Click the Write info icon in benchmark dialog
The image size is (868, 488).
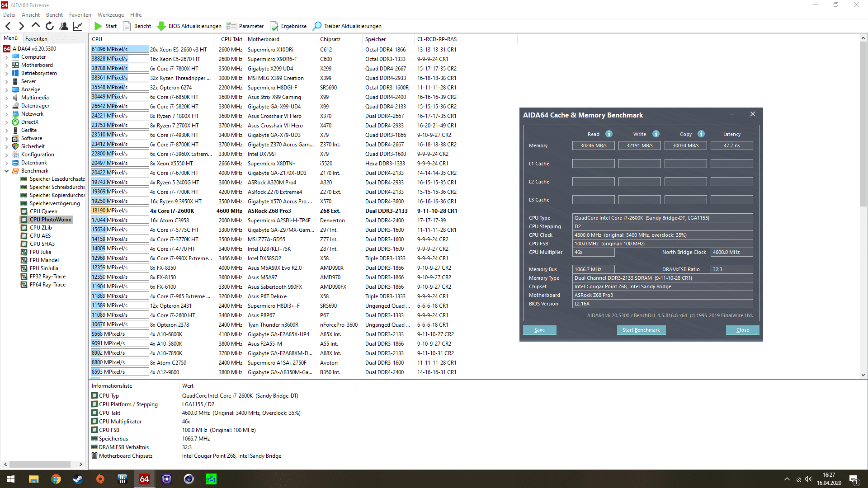tap(656, 134)
